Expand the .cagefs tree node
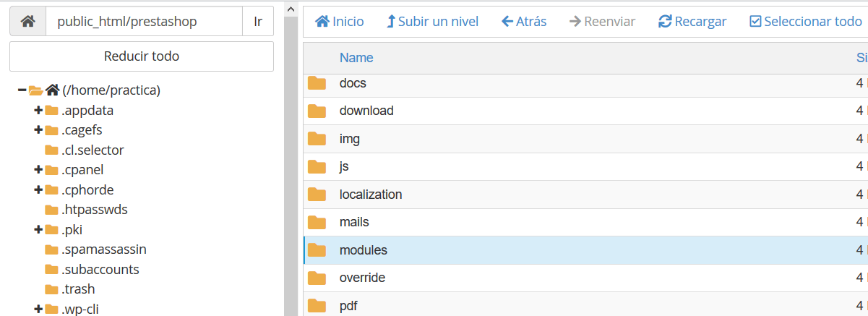The height and width of the screenshot is (316, 868). tap(38, 130)
